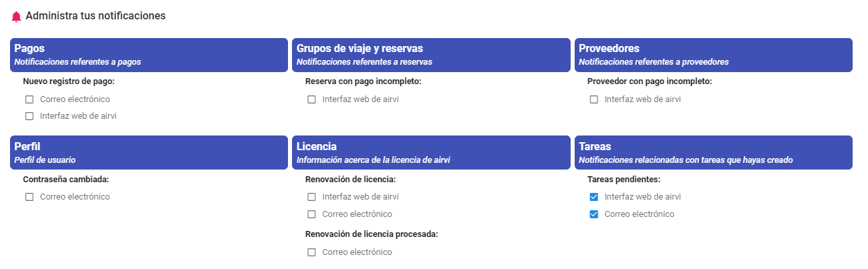Check web interface for incomplete reservation payment
The height and width of the screenshot is (269, 868).
coord(311,99)
